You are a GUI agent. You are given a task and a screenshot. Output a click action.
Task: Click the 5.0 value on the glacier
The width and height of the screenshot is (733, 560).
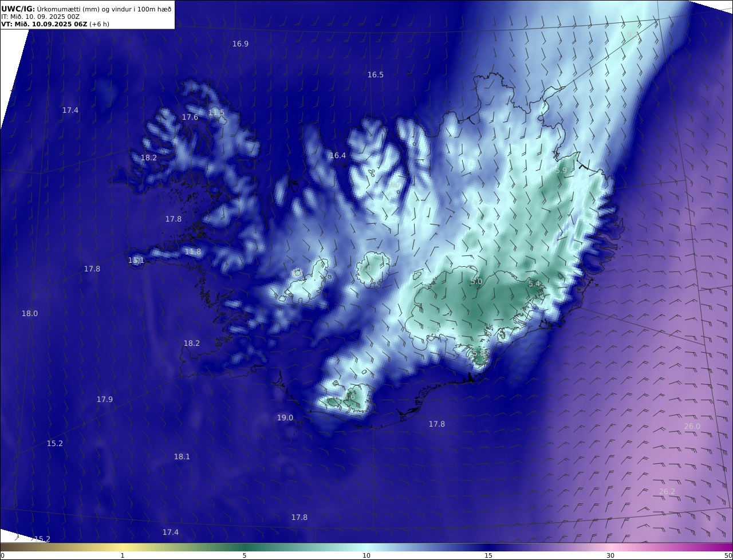click(476, 282)
